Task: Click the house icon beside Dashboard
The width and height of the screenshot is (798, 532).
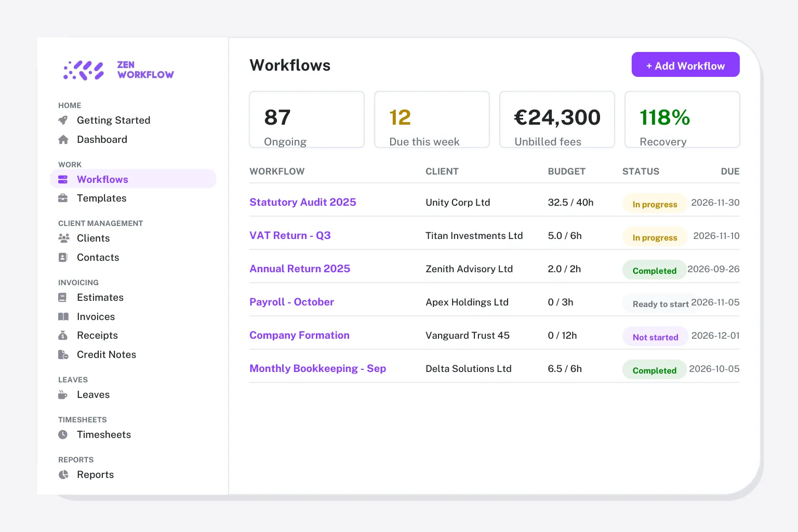Action: (x=63, y=140)
